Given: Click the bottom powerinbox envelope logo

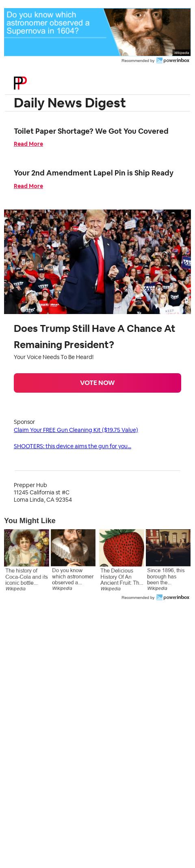Looking at the screenshot, I should [159, 597].
